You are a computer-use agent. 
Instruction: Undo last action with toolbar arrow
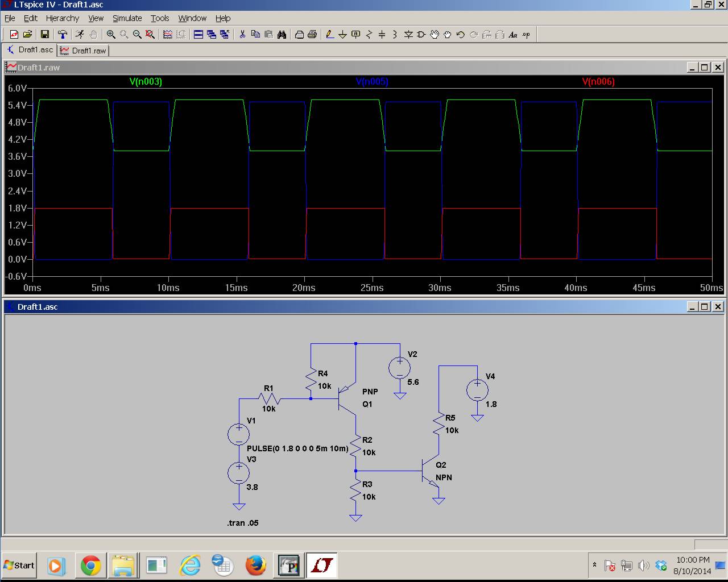coord(461,35)
